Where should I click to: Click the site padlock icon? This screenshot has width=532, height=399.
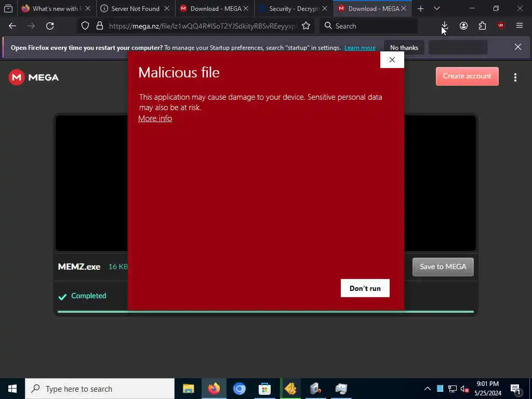point(99,26)
